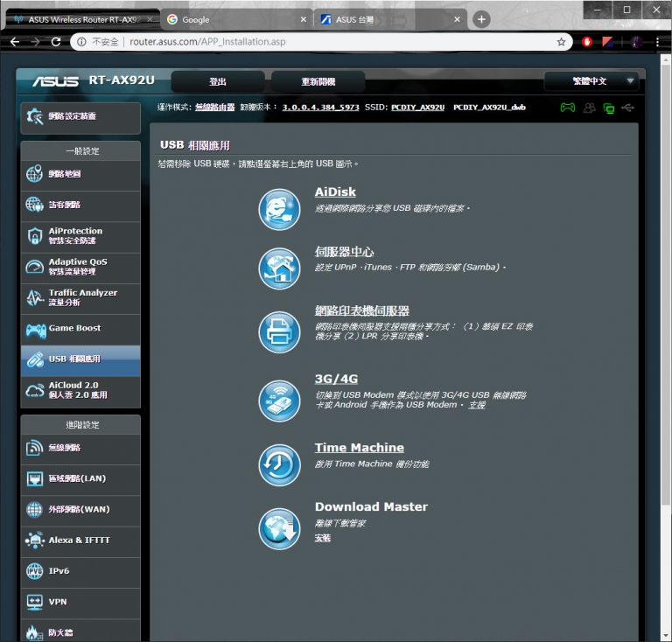Click the Time Machine title link
The image size is (672, 642).
click(359, 448)
